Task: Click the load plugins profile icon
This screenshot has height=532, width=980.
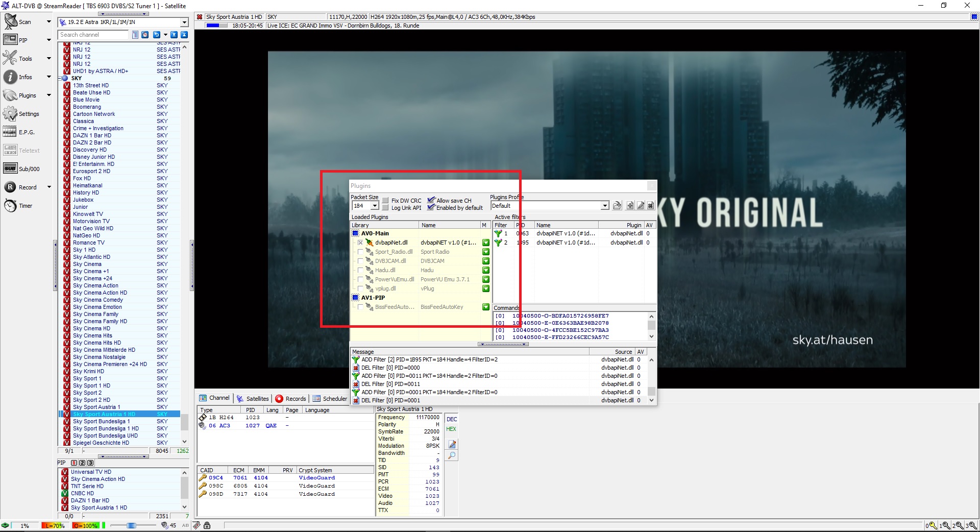Action: click(x=617, y=205)
